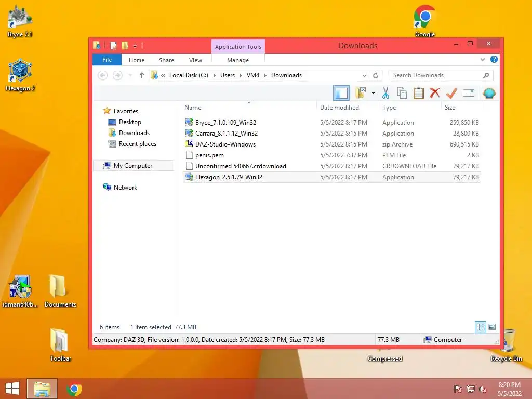Viewport: 532px width, 399px height.
Task: Click VM4 in the address path
Action: [253, 75]
